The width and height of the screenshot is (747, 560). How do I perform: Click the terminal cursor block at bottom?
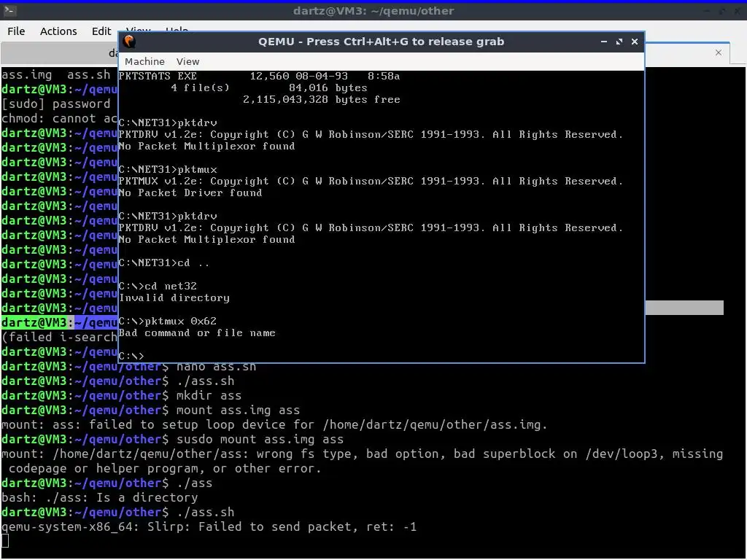pyautogui.click(x=5, y=541)
